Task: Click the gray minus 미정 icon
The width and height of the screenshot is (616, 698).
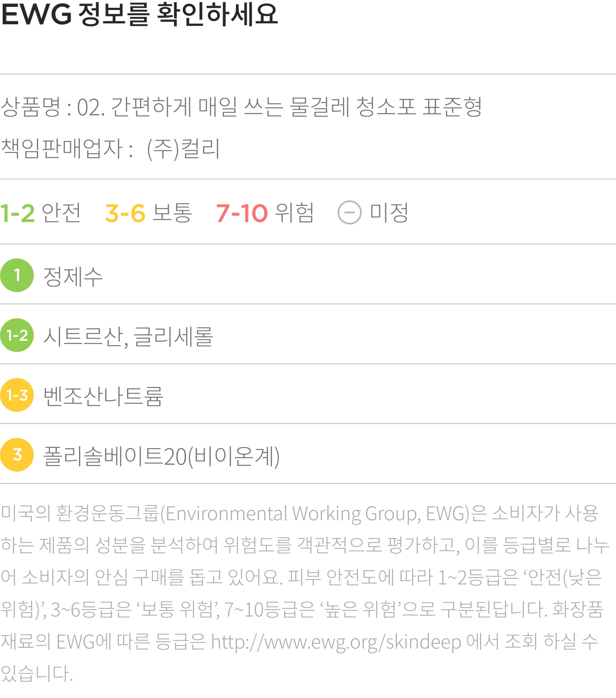Action: (350, 213)
